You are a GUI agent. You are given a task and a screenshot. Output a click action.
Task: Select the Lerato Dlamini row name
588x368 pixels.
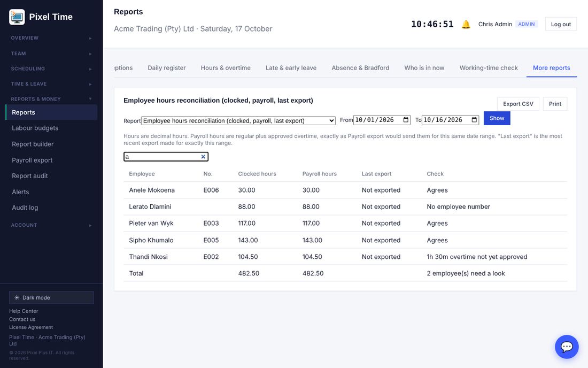pos(150,206)
